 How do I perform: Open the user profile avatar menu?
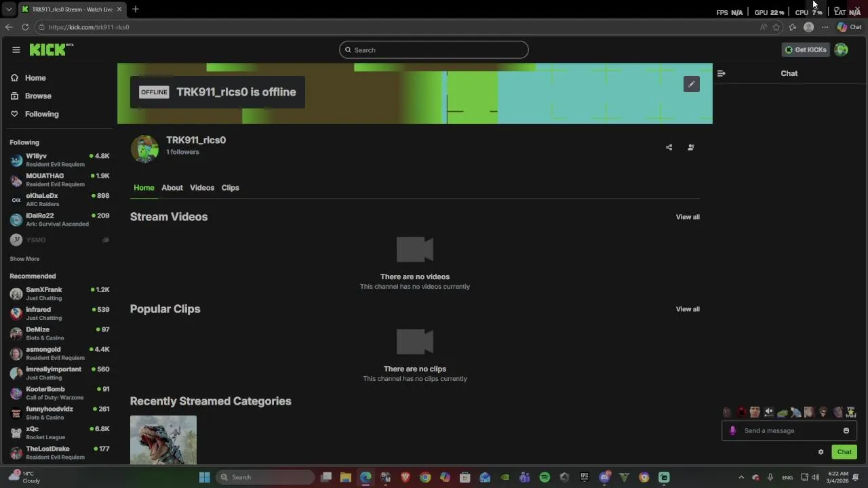841,49
